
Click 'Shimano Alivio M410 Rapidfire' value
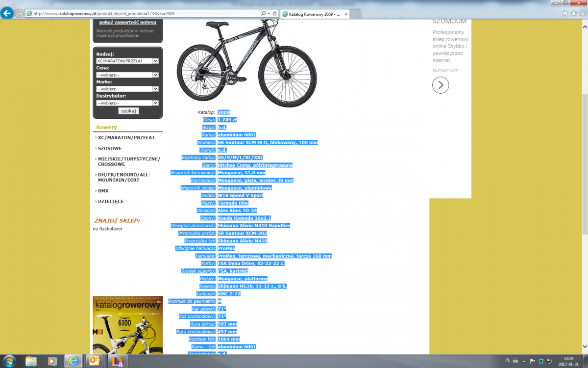click(254, 226)
